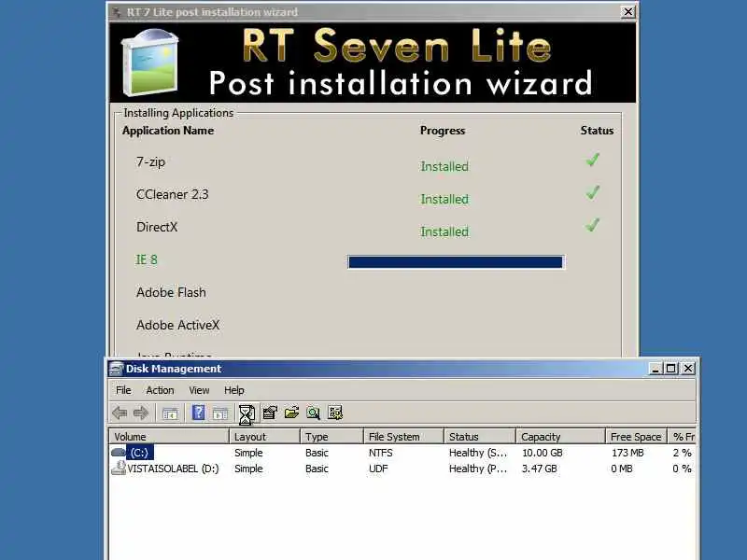Click the open folder toolbar icon
747x560 pixels.
tap(291, 413)
